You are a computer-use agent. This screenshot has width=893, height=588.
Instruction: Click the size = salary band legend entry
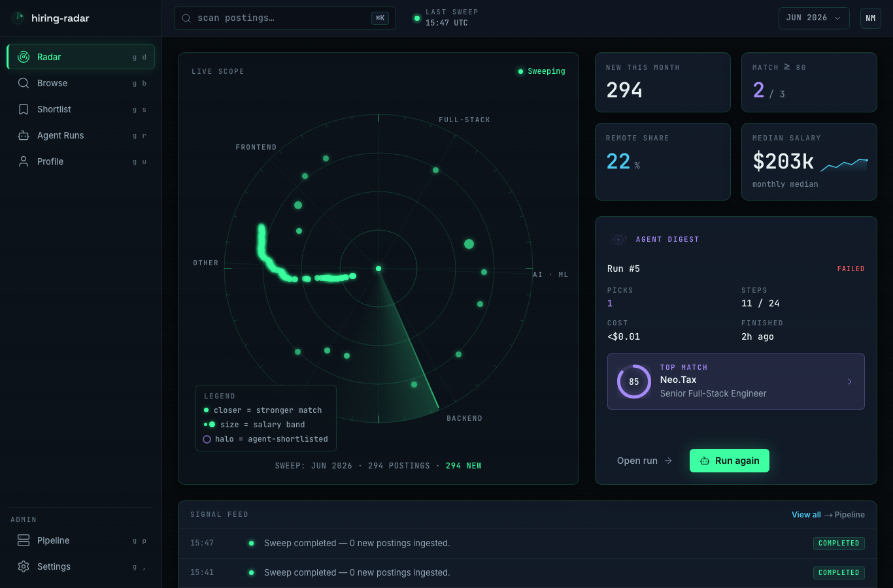point(254,425)
